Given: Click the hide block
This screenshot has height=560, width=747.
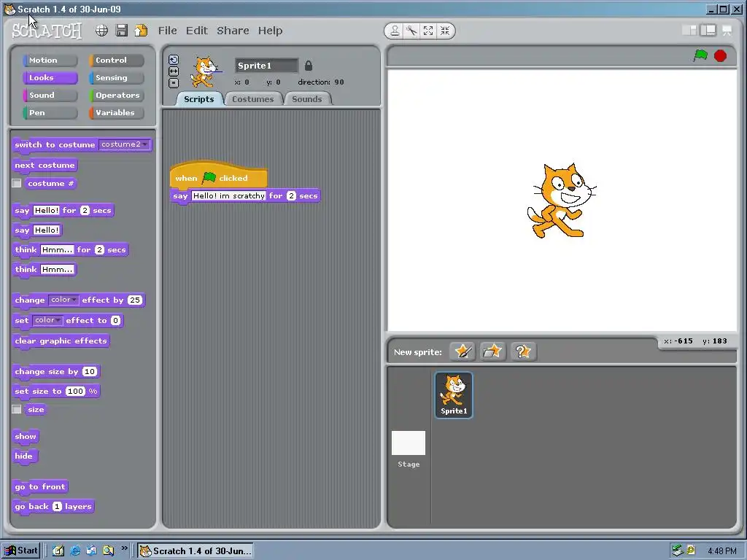Looking at the screenshot, I should tap(24, 456).
